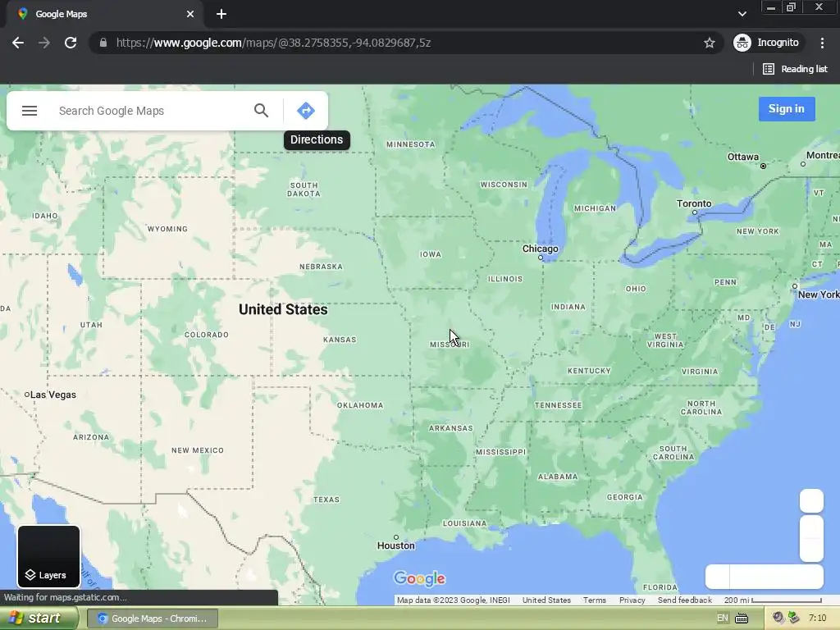The width and height of the screenshot is (840, 630).
Task: Click the Chicago city label
Action: pos(540,249)
